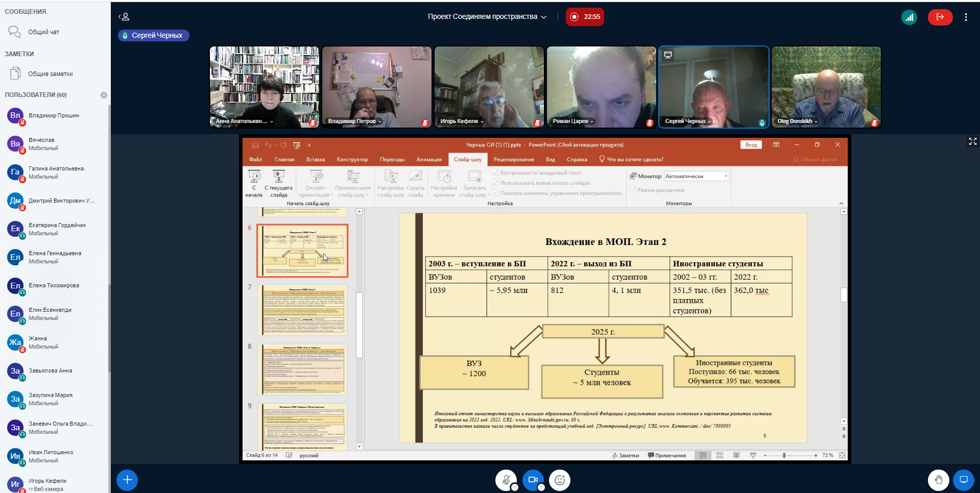Click the Сергей Черных talking indicator
The height and width of the screenshot is (493, 980).
coord(154,35)
